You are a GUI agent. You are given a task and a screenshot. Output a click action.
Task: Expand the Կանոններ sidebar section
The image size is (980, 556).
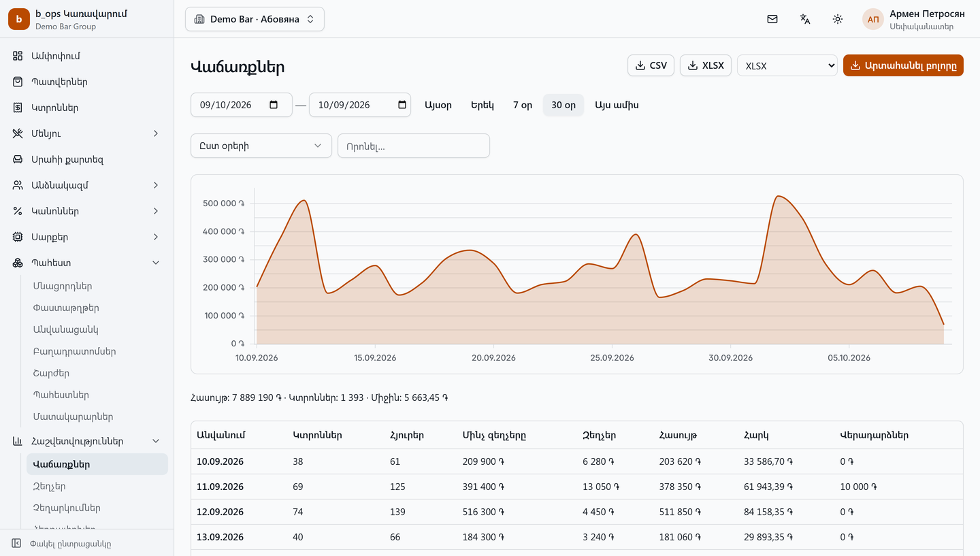[87, 211]
